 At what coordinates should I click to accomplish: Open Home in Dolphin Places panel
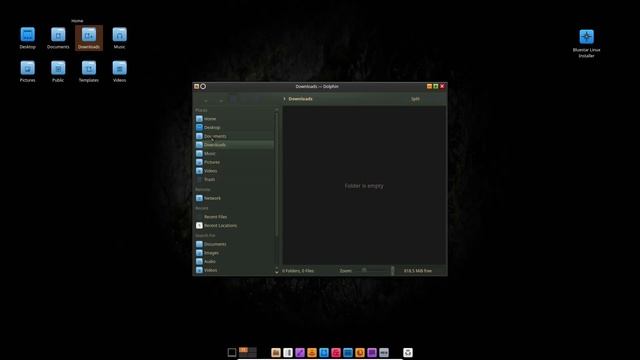[x=234, y=119]
